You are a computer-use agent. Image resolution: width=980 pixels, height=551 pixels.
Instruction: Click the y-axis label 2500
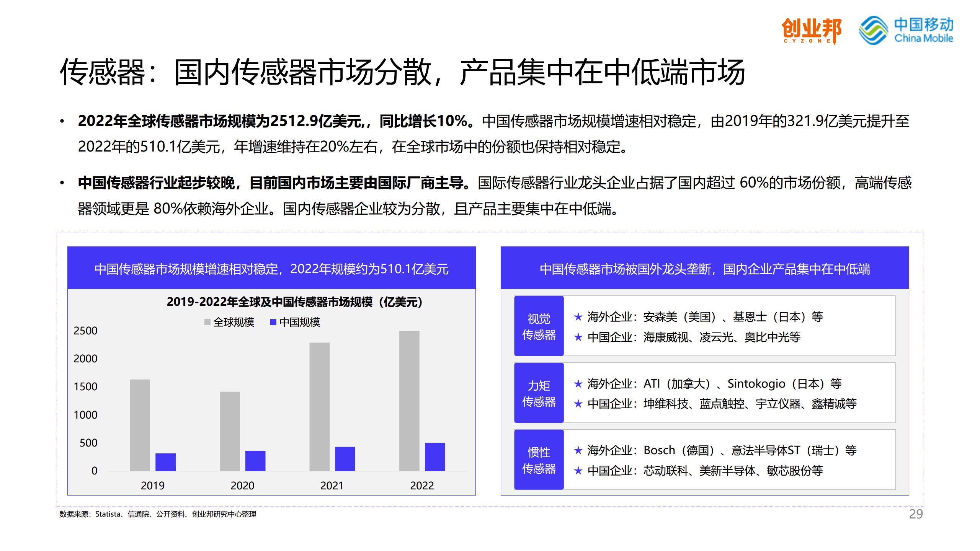(85, 331)
